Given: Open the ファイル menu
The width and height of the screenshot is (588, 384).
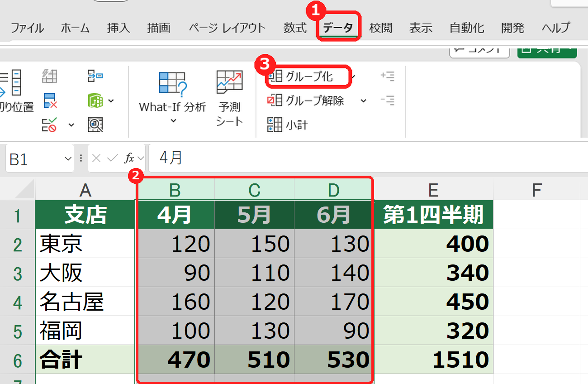Looking at the screenshot, I should click(x=27, y=28).
